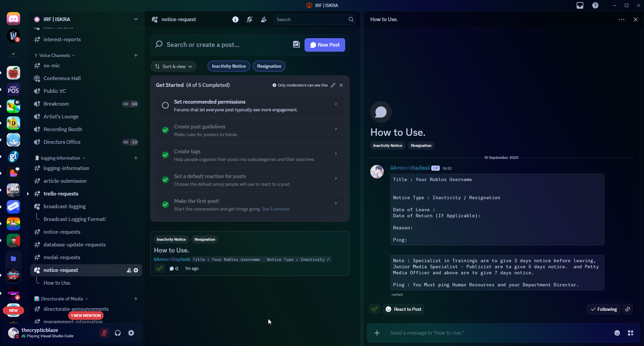
Task: Show the member list icon
Action: coord(264,19)
